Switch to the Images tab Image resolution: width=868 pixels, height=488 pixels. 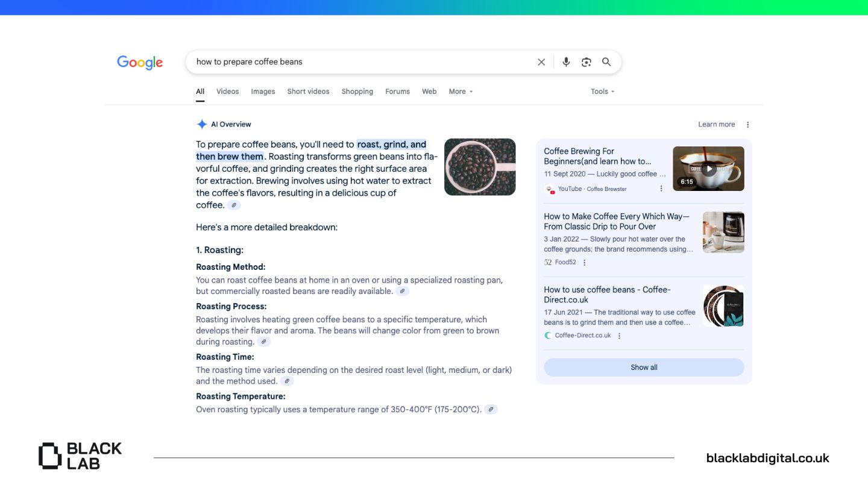(x=263, y=92)
